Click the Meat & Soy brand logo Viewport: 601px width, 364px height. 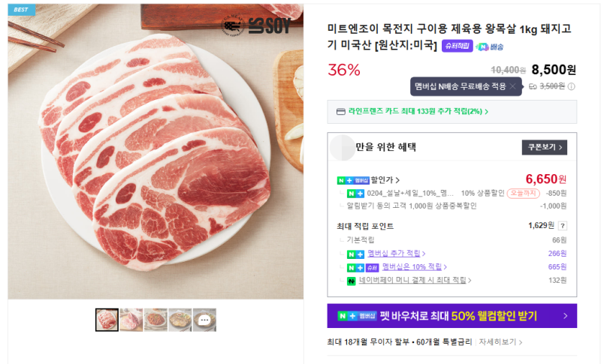255,26
